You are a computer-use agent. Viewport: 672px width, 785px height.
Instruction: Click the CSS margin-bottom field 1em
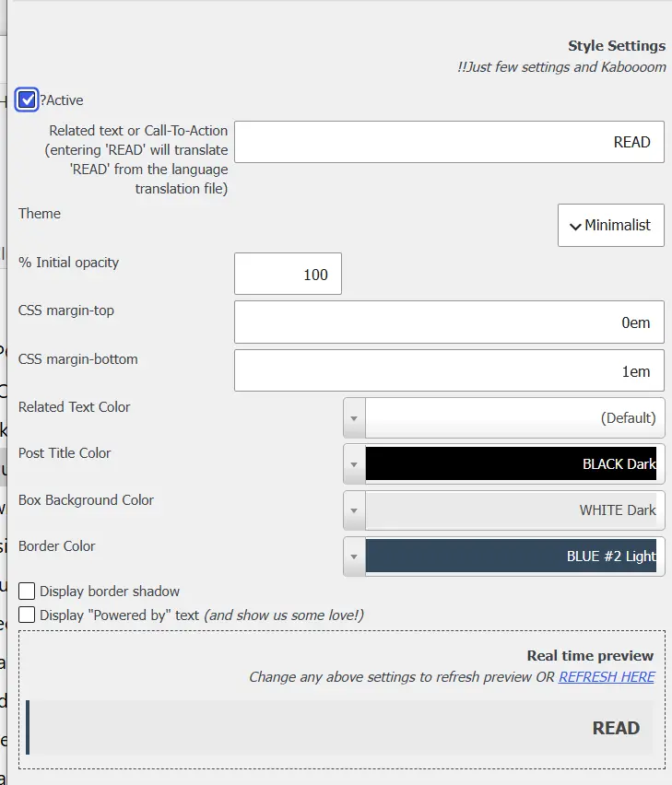pos(449,370)
